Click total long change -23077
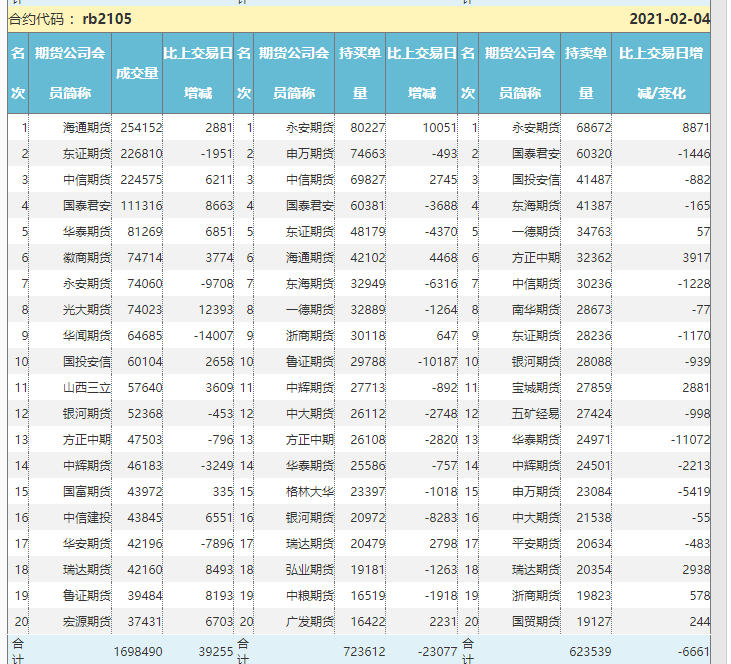 [437, 652]
